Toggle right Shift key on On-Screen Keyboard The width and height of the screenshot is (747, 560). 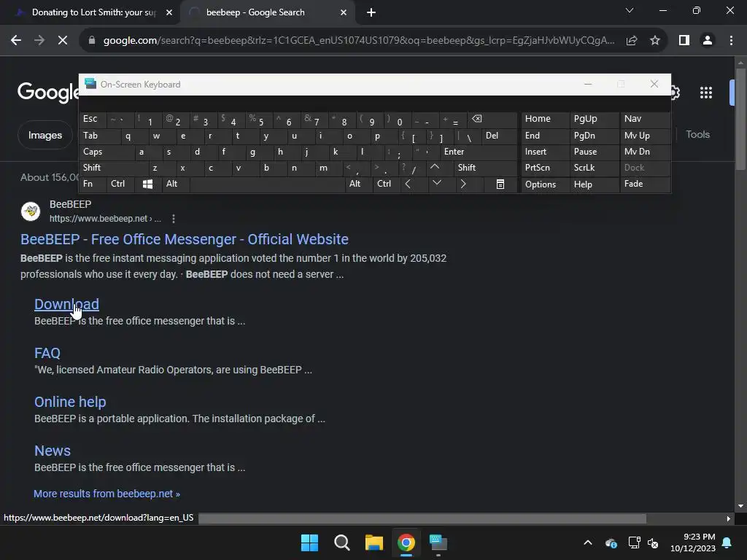[x=484, y=168]
